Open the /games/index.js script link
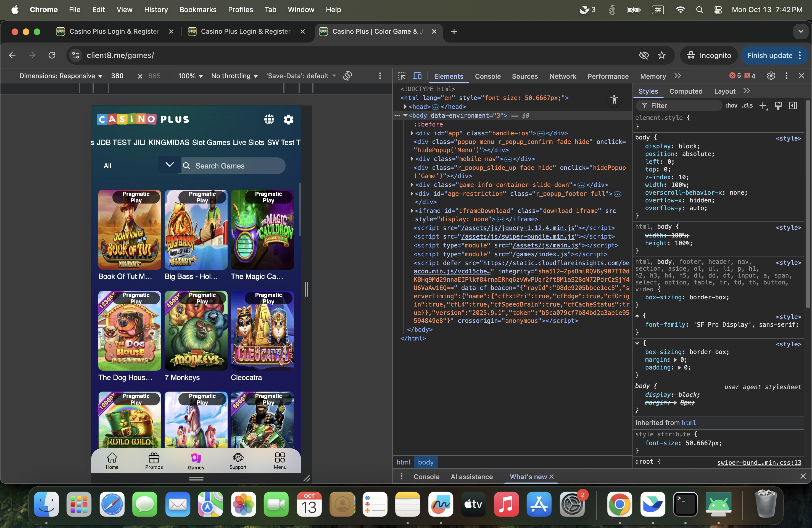Screen dimensions: 812x528 540,254
